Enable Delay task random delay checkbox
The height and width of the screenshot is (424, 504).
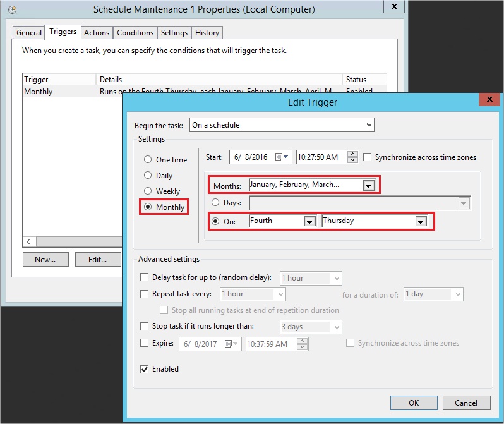coord(145,277)
